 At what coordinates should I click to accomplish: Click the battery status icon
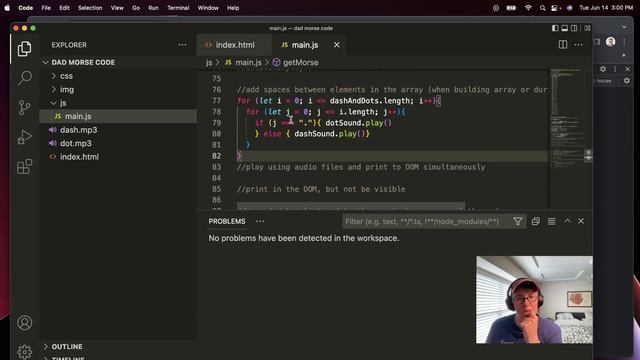511,8
